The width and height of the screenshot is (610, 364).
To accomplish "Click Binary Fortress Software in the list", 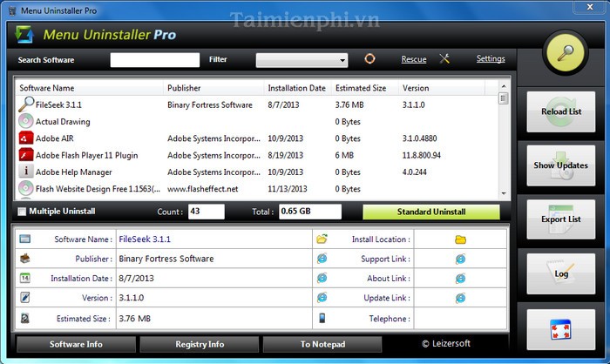I will [x=210, y=105].
